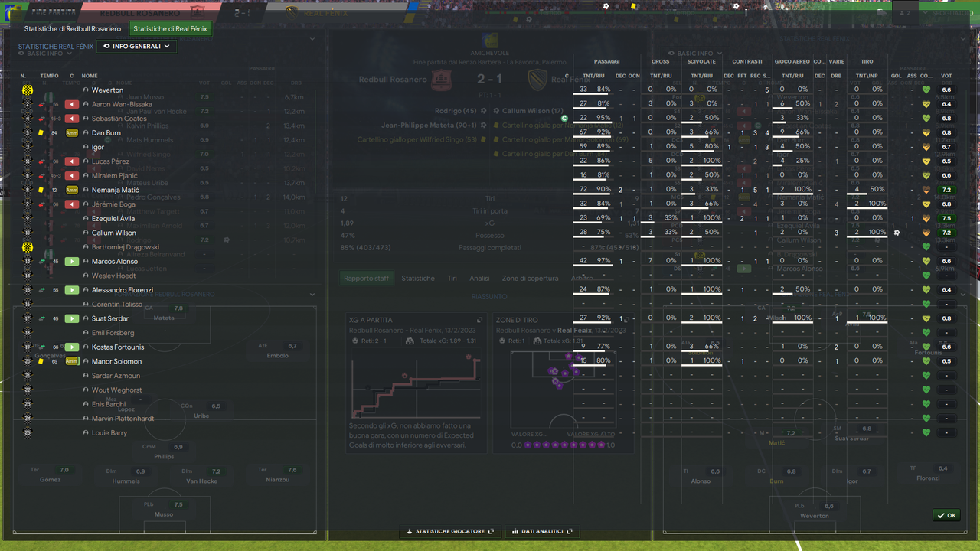Open Statistiche Giocatore in the background match screen

pyautogui.click(x=451, y=531)
